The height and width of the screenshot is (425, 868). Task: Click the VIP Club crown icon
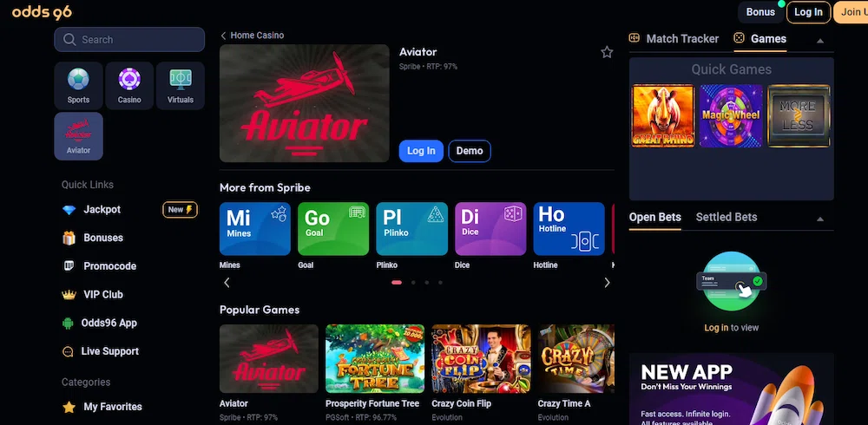[69, 294]
